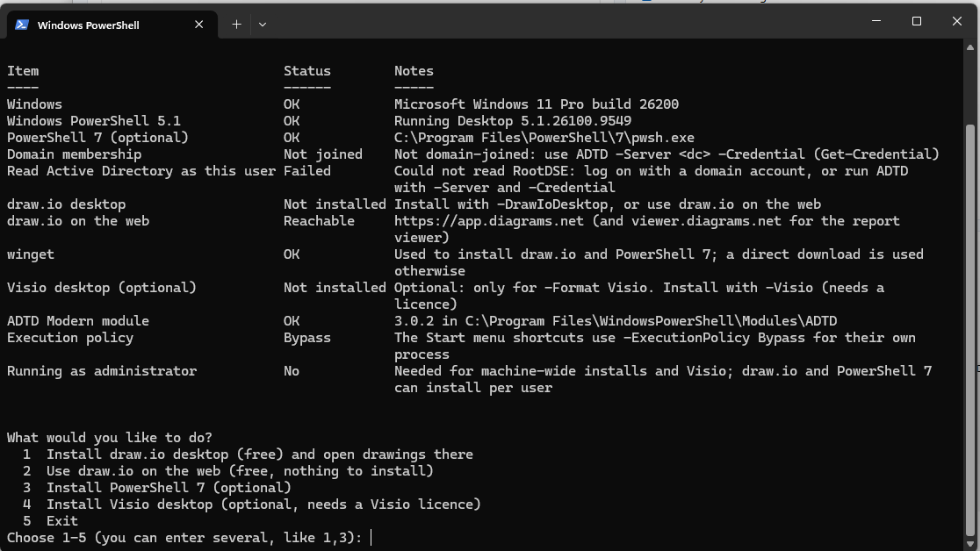Click option 4 'Install Visio desktop'
Image resolution: width=980 pixels, height=551 pixels.
pyautogui.click(x=252, y=504)
